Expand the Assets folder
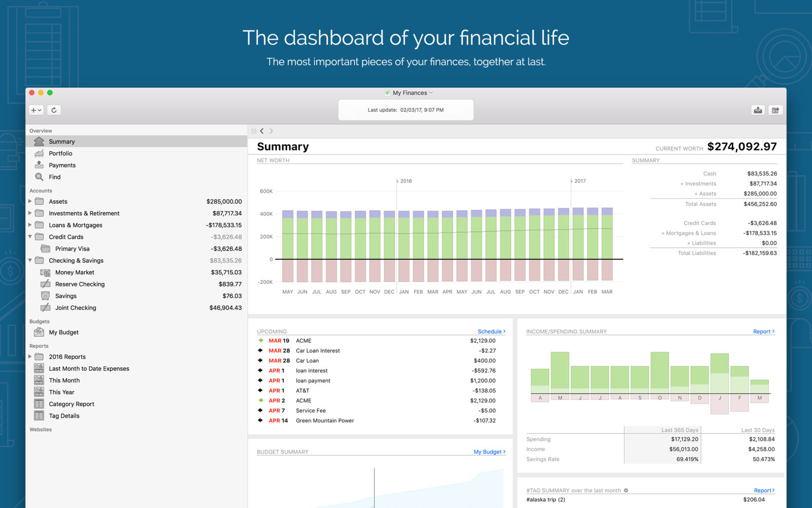The image size is (812, 508). click(30, 202)
